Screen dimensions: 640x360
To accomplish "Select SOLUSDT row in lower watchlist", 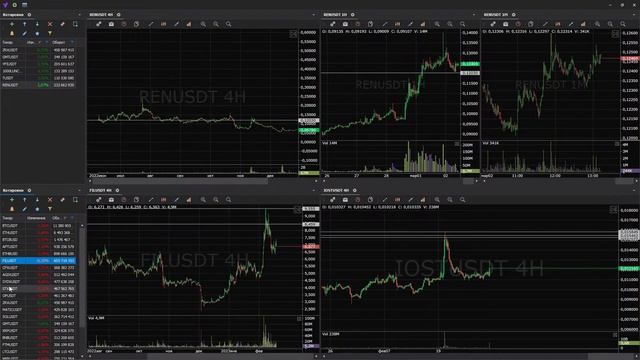I will pyautogui.click(x=38, y=317).
